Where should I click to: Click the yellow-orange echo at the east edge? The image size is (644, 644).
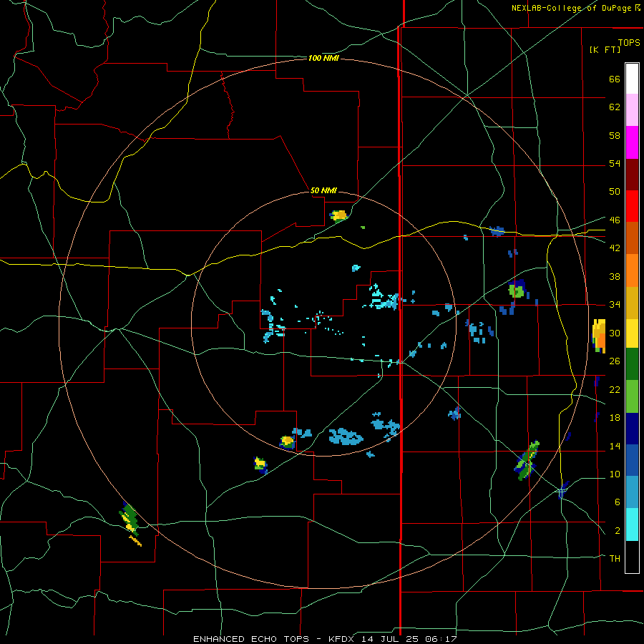(599, 336)
